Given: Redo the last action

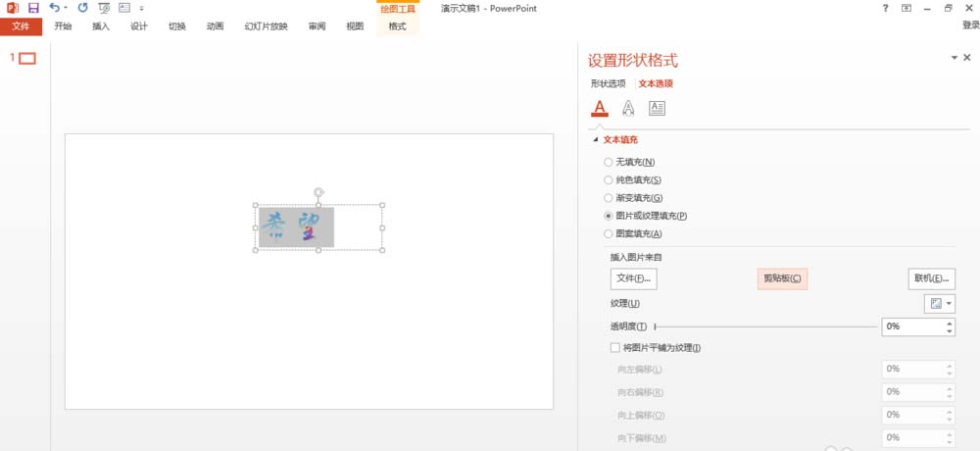Looking at the screenshot, I should pos(82,8).
